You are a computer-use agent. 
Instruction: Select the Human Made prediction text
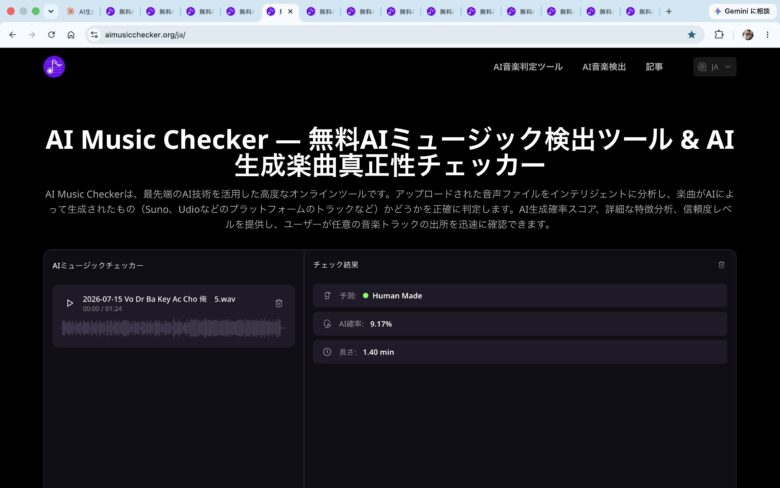pyautogui.click(x=397, y=295)
